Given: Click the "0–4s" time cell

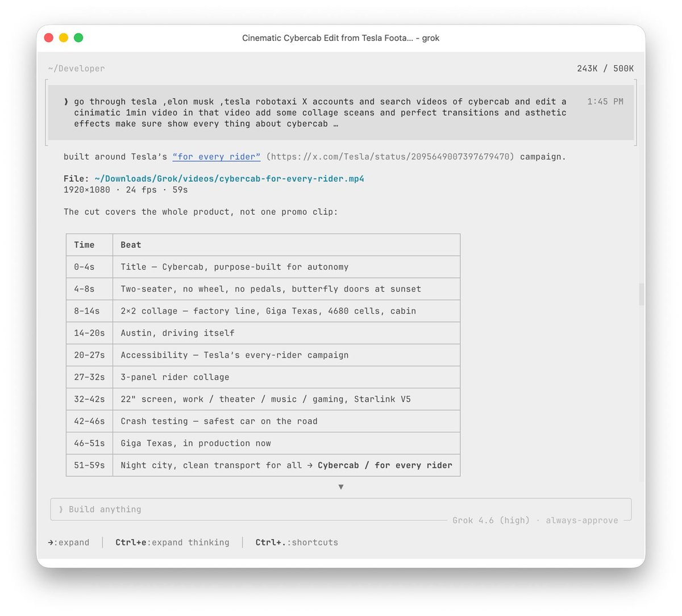Looking at the screenshot, I should [89, 267].
